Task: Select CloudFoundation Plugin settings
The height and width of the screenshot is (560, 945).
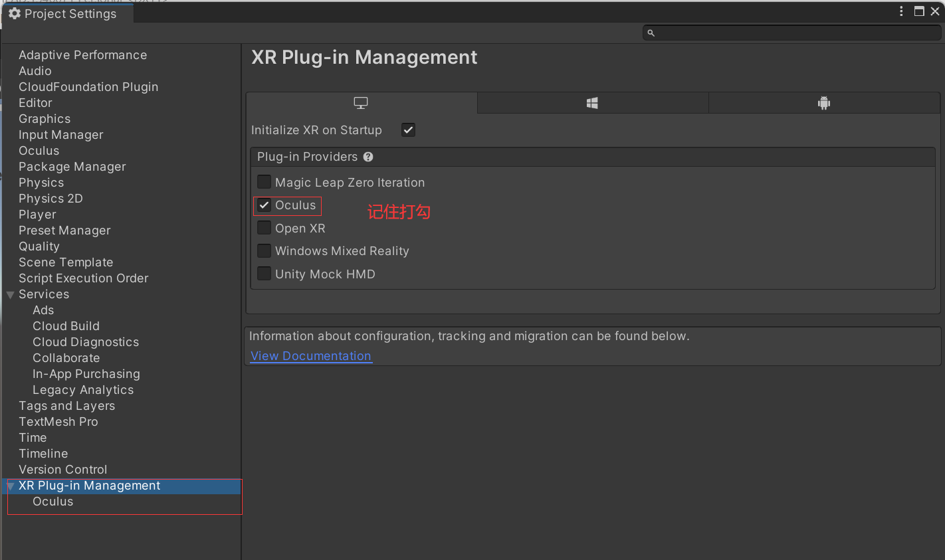Action: point(88,87)
